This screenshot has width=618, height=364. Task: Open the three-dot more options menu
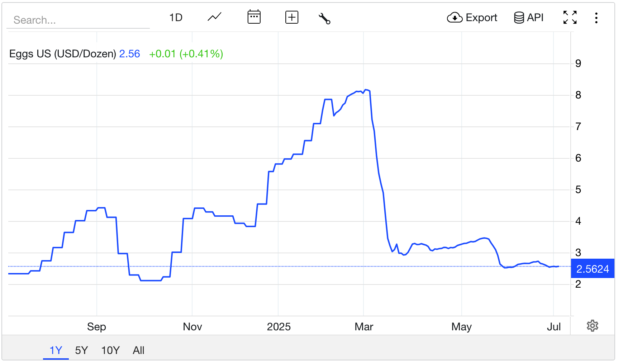[x=596, y=18]
